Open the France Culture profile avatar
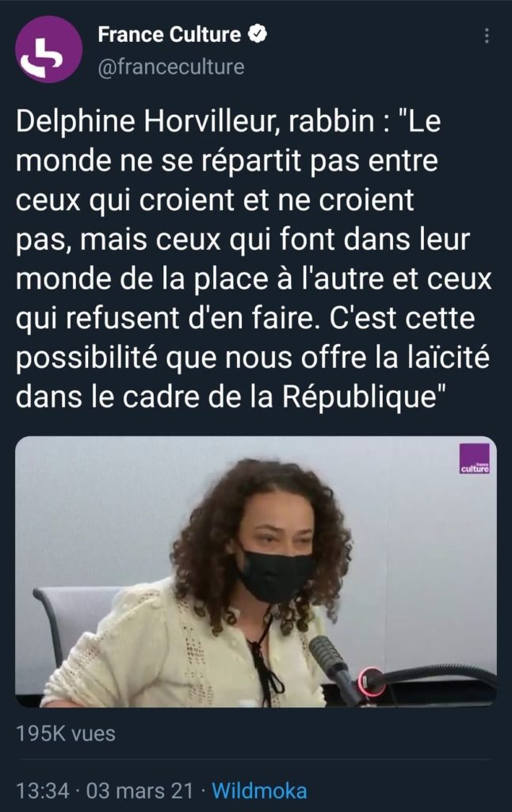 (x=48, y=50)
